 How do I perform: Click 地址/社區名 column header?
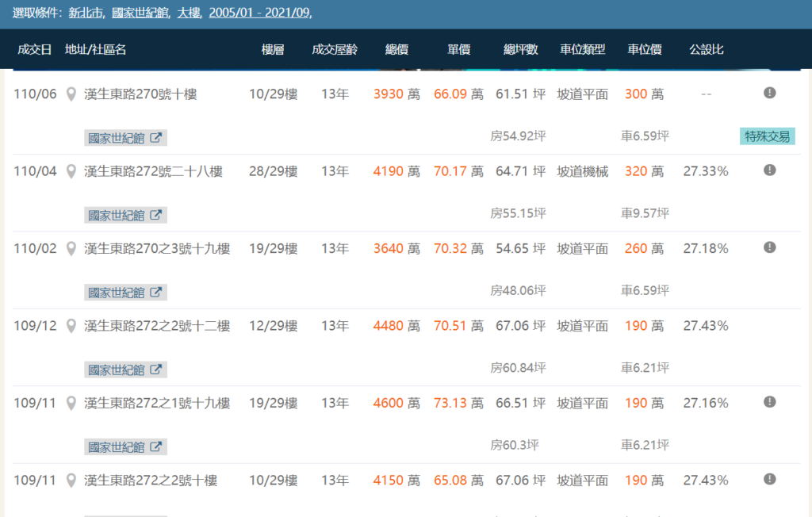click(x=95, y=49)
